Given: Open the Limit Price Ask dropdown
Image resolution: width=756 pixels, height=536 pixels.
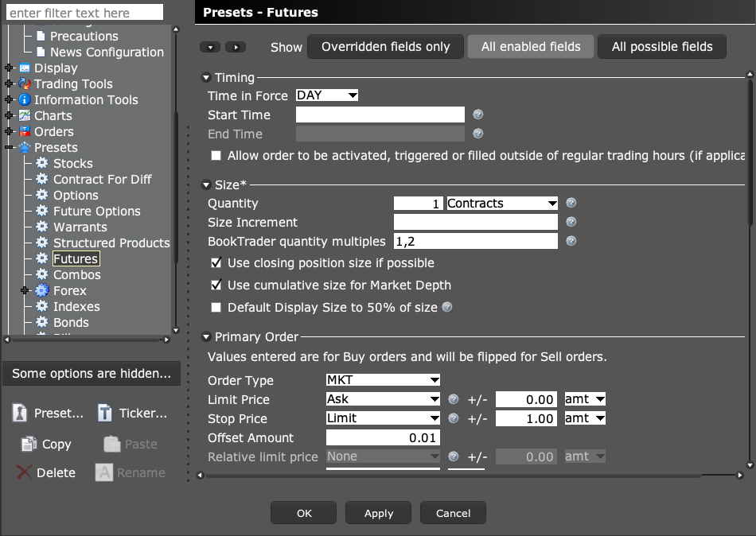Looking at the screenshot, I should (383, 399).
